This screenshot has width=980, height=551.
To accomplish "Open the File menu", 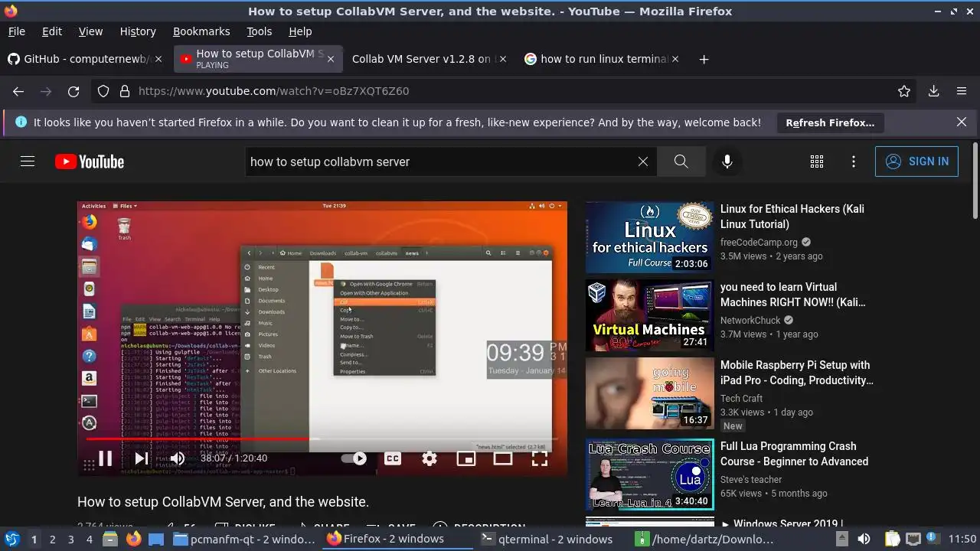I will coord(16,31).
